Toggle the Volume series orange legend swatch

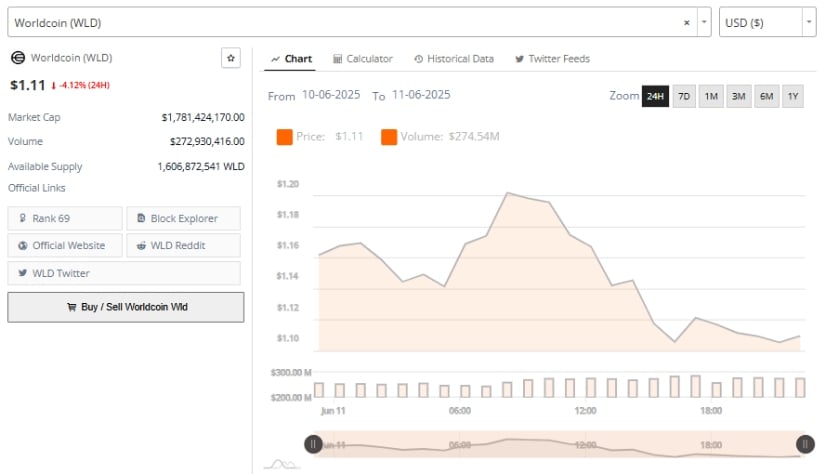point(389,137)
